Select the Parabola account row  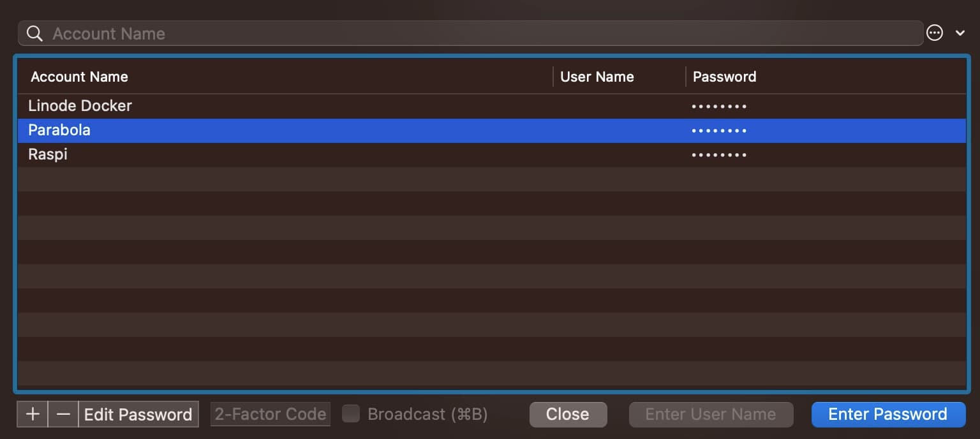pyautogui.click(x=491, y=130)
